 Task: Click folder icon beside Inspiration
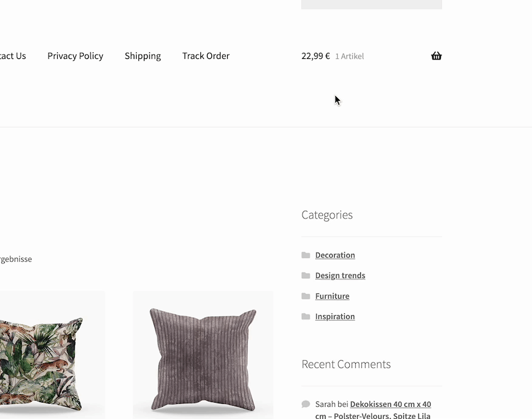(x=305, y=316)
